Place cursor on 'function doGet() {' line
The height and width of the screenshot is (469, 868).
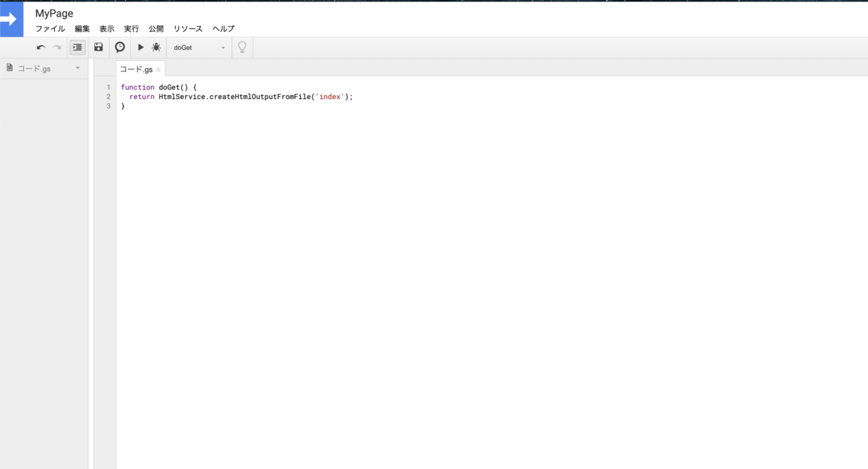[158, 87]
